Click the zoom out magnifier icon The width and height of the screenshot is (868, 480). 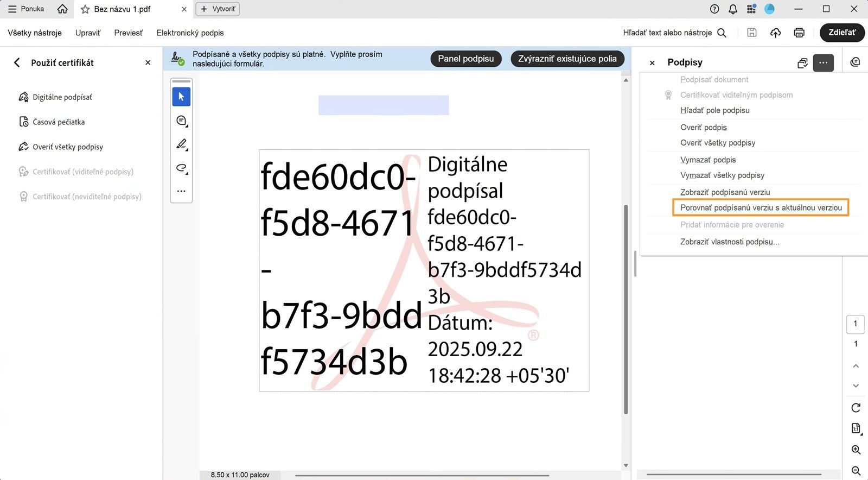tap(856, 471)
